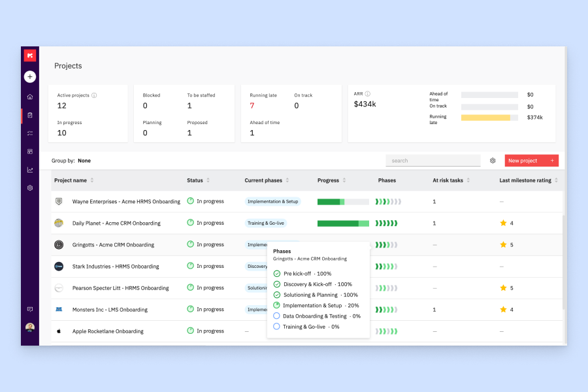Image resolution: width=588 pixels, height=392 pixels.
Task: Open the Group by None selector
Action: 84,161
